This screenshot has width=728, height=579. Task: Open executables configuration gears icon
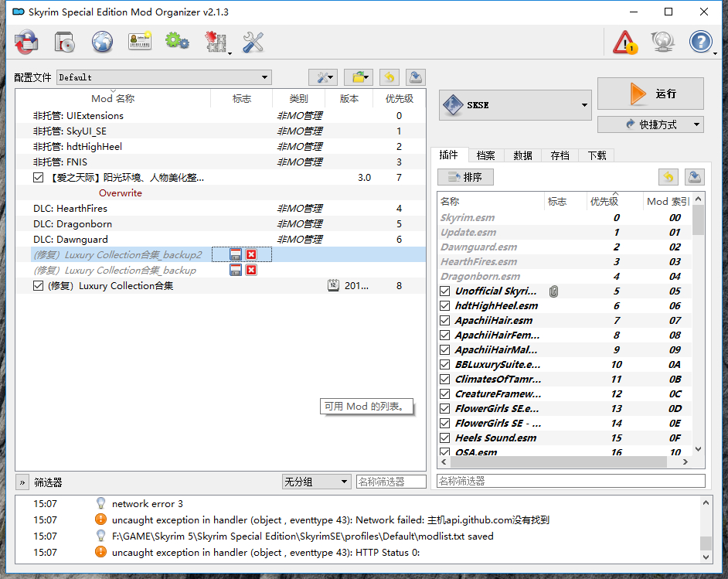tap(177, 41)
